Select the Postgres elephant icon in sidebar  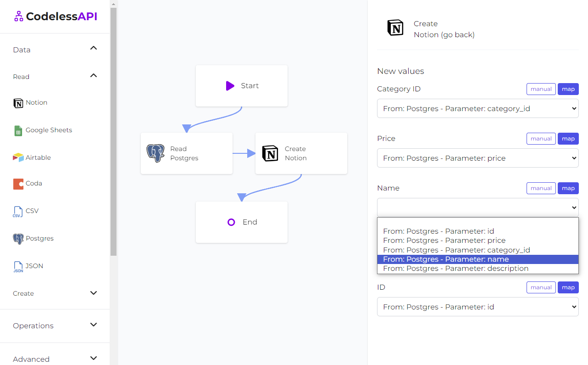18,239
